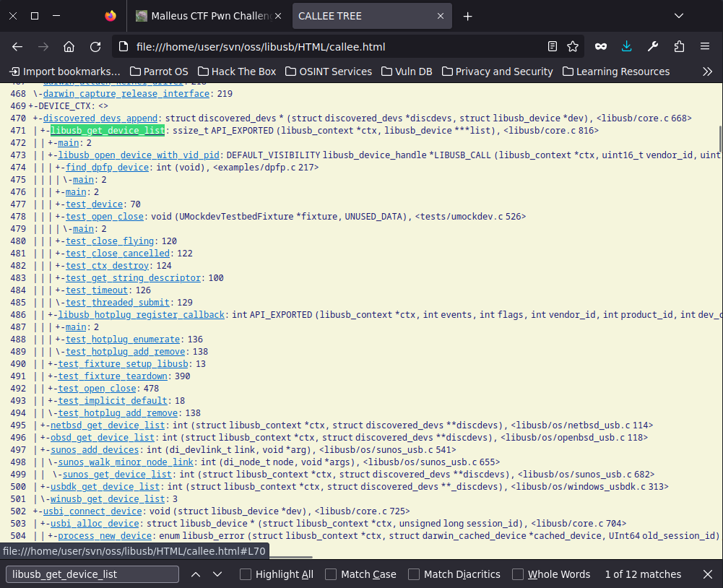The width and height of the screenshot is (723, 588).
Task: Click the Back navigation arrow
Action: pyautogui.click(x=17, y=46)
